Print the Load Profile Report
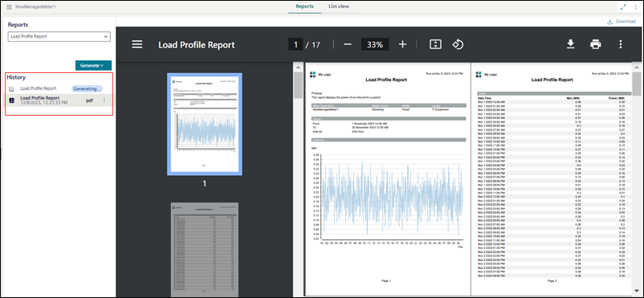The width and height of the screenshot is (644, 298). tap(596, 44)
